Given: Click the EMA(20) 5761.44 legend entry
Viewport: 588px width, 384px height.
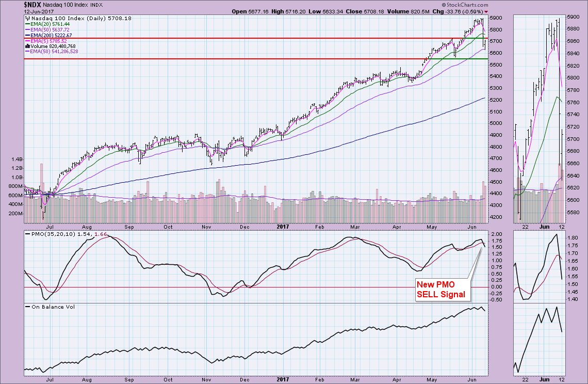Looking at the screenshot, I should click(x=47, y=24).
